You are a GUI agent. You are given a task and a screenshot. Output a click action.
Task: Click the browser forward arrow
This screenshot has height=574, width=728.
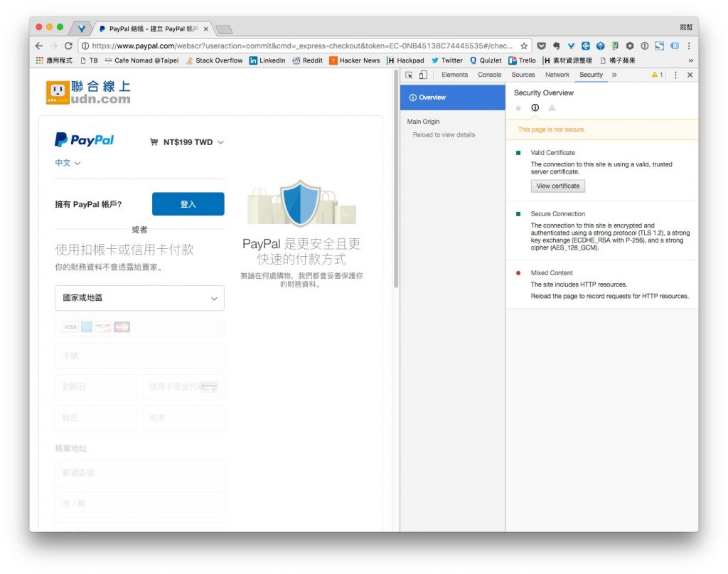tap(54, 46)
